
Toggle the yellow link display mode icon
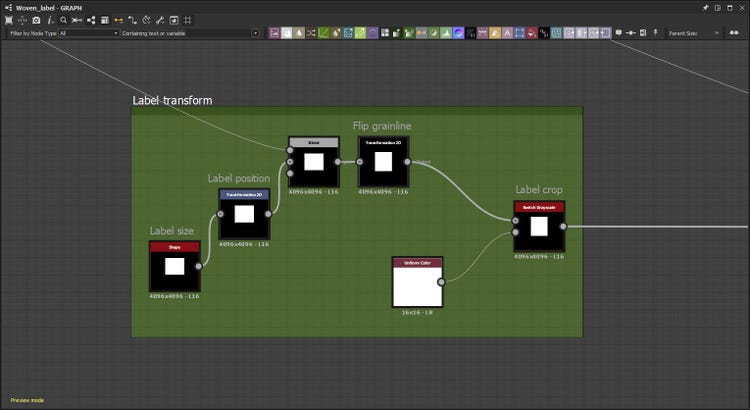[118, 20]
